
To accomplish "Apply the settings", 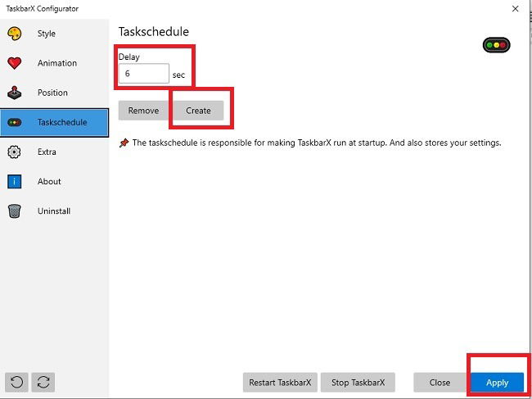I will click(x=497, y=383).
